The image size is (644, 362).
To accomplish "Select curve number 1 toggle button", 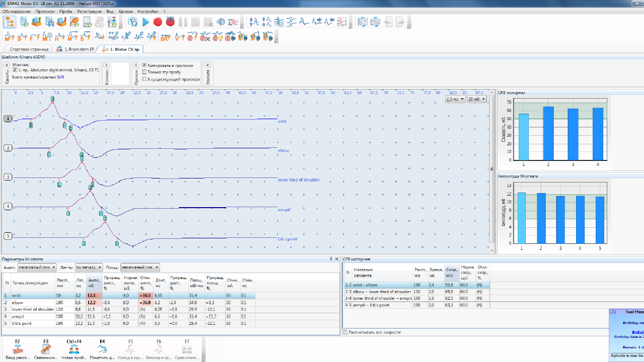I will 8,119.
